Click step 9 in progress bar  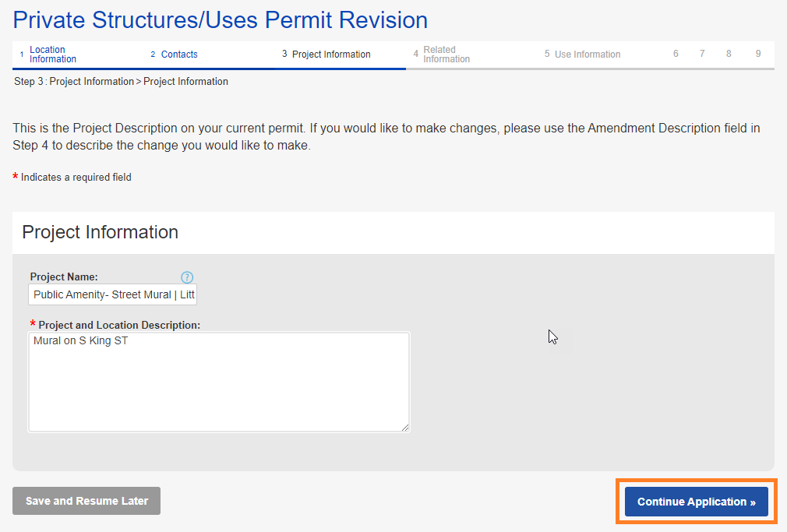(757, 54)
